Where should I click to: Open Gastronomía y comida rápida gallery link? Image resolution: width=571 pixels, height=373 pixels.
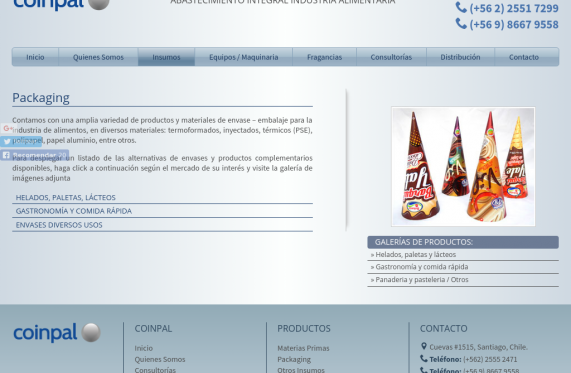click(x=463, y=267)
